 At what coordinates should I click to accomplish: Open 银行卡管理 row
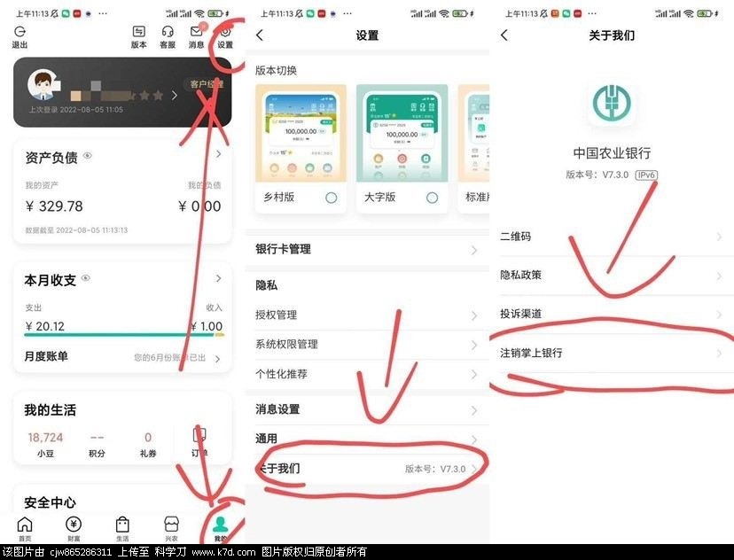pos(368,249)
